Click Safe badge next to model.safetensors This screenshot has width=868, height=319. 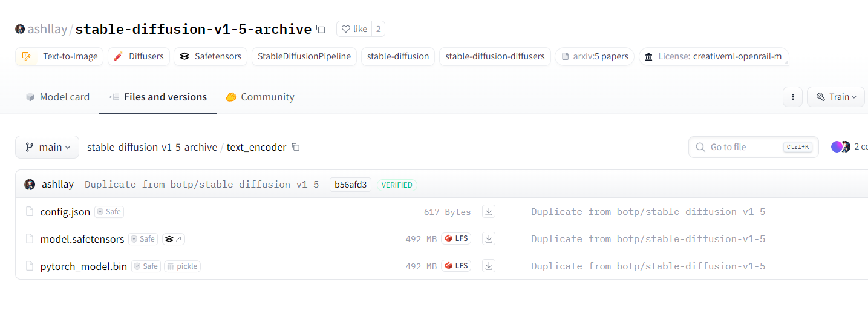(143, 239)
